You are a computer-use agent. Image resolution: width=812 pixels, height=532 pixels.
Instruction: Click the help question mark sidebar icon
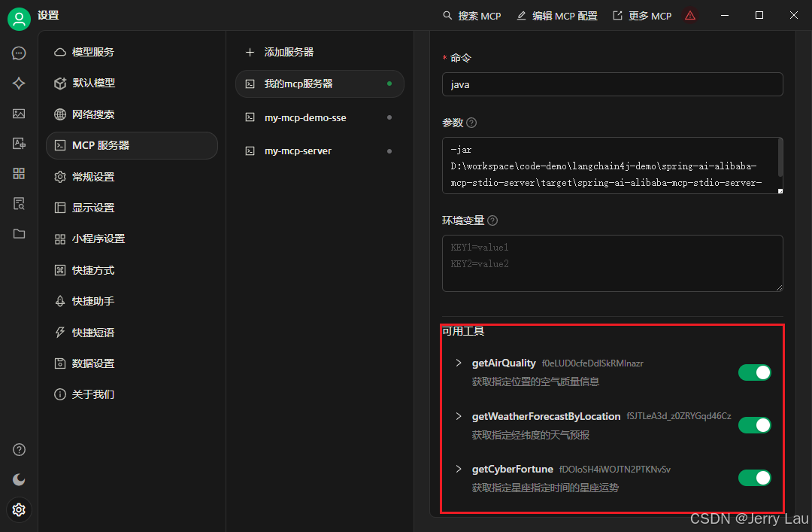tap(19, 449)
